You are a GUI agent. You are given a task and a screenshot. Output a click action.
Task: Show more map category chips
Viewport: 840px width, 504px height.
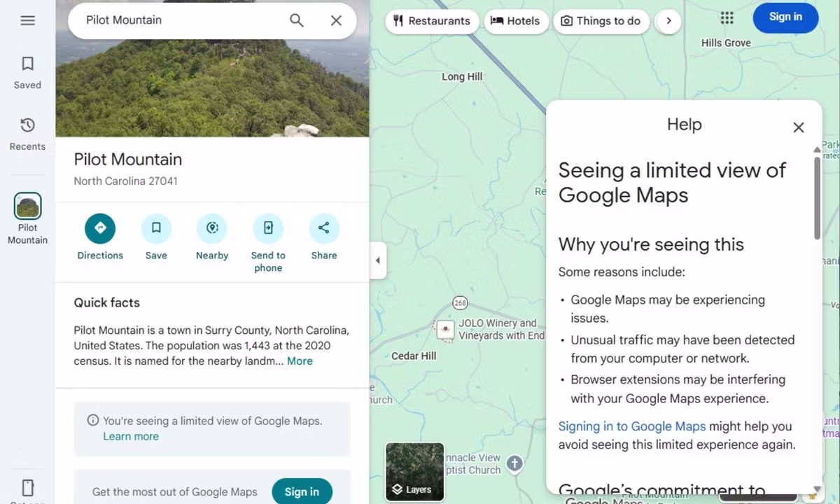coord(668,21)
